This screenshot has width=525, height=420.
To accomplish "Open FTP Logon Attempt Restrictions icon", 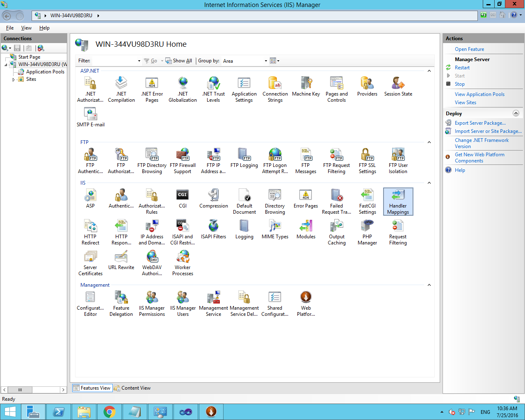I will (275, 161).
